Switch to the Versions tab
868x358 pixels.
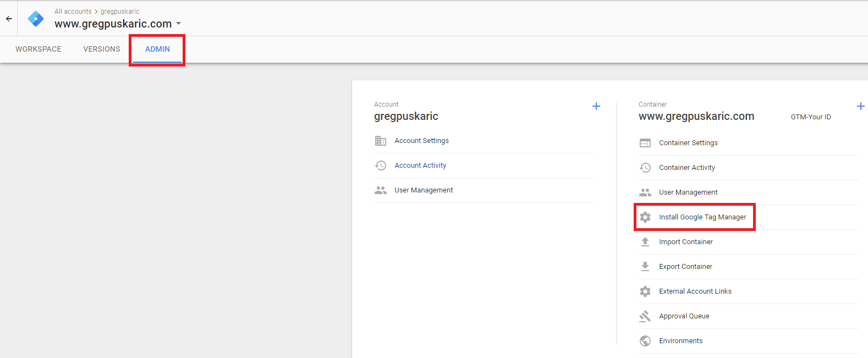click(x=102, y=49)
